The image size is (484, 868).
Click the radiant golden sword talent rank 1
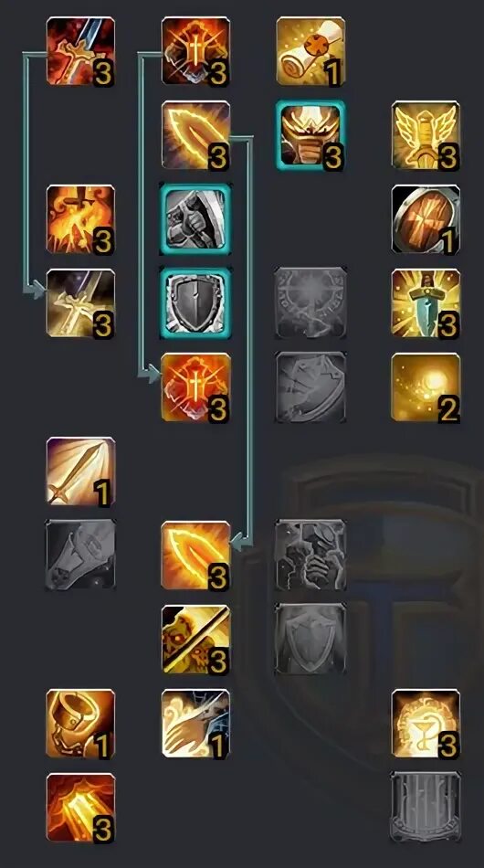click(x=80, y=471)
